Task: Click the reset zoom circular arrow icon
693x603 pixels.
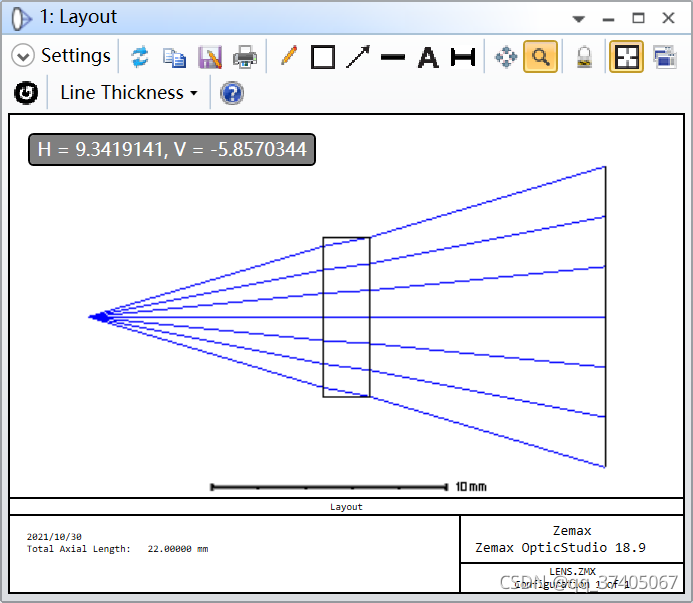Action: tap(26, 93)
